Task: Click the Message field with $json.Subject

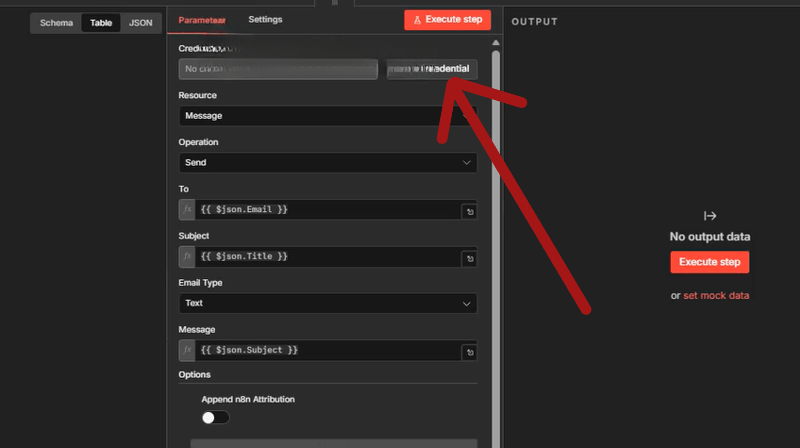Action: click(328, 351)
